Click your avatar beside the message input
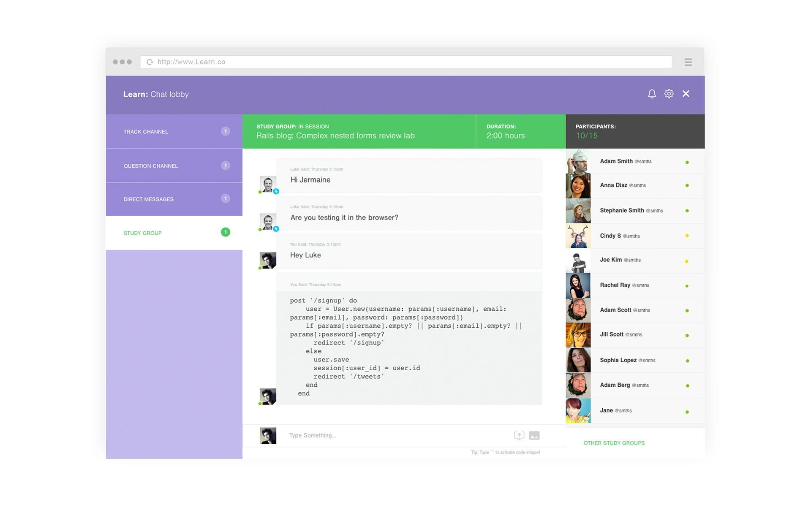811x532 pixels. pyautogui.click(x=268, y=435)
